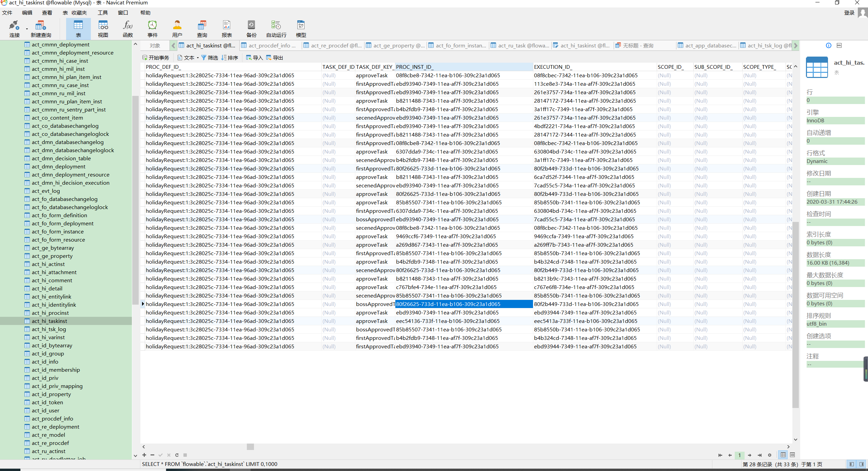Viewport: 868px width, 471px height.
Task: Open the 工具 menu
Action: point(102,13)
